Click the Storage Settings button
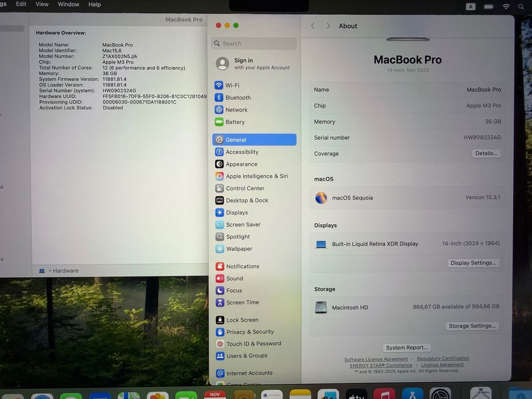 coord(472,326)
